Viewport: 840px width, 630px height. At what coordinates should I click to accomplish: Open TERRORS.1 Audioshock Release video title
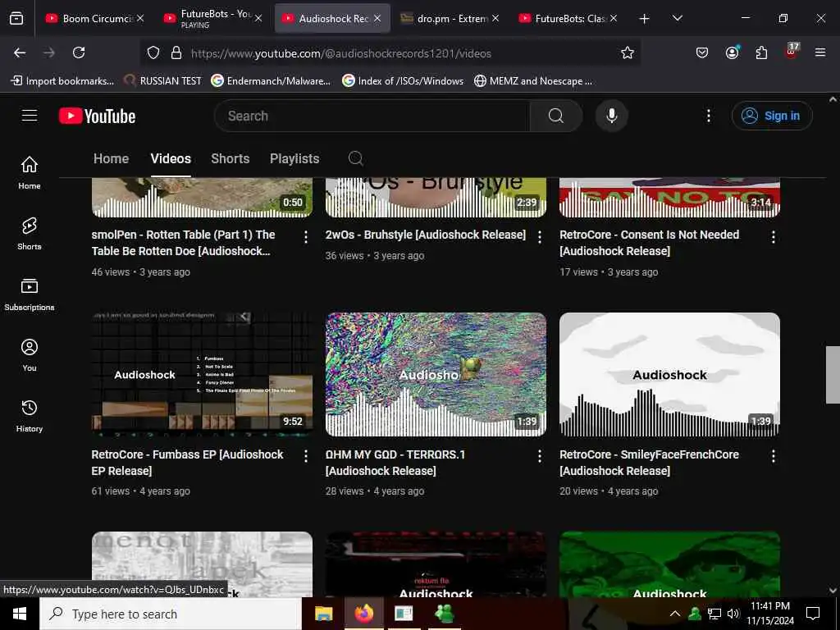(395, 463)
